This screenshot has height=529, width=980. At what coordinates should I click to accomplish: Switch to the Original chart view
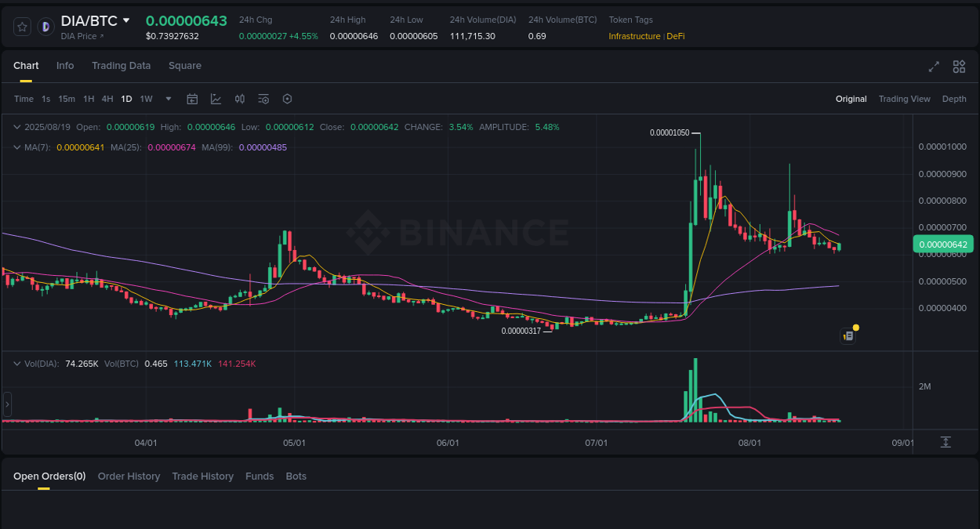[851, 99]
